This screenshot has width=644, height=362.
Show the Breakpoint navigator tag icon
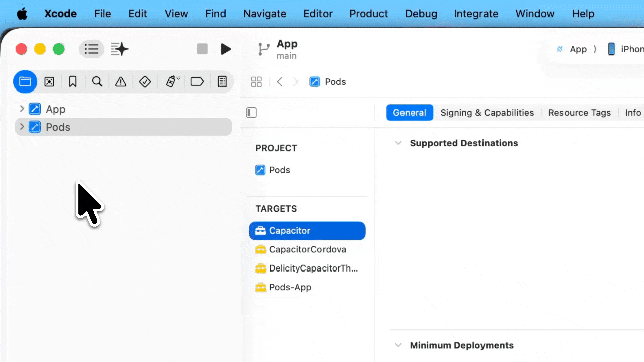point(197,81)
